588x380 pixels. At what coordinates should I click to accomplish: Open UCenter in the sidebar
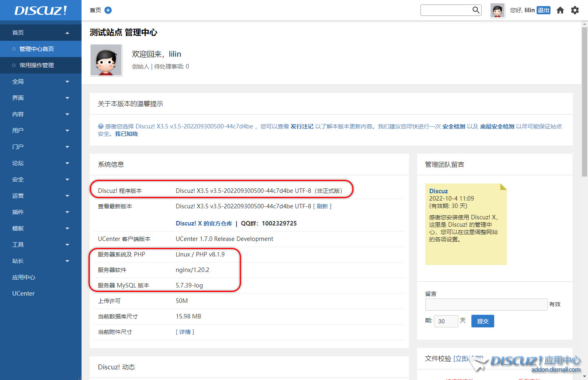(x=41, y=294)
